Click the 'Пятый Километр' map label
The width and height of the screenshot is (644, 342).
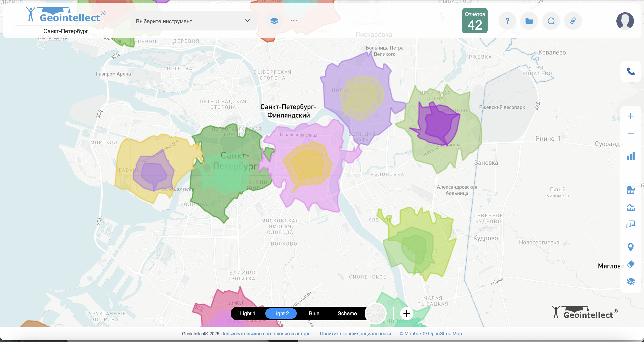[x=557, y=193]
